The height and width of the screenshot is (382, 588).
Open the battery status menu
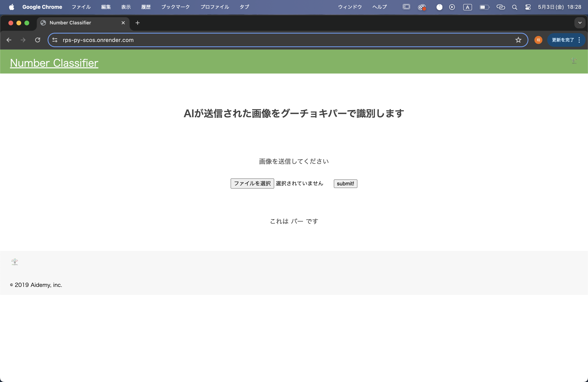tap(484, 7)
